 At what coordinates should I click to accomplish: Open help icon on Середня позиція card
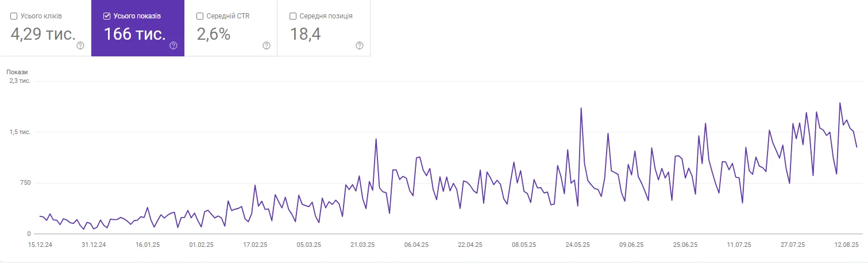click(x=360, y=45)
